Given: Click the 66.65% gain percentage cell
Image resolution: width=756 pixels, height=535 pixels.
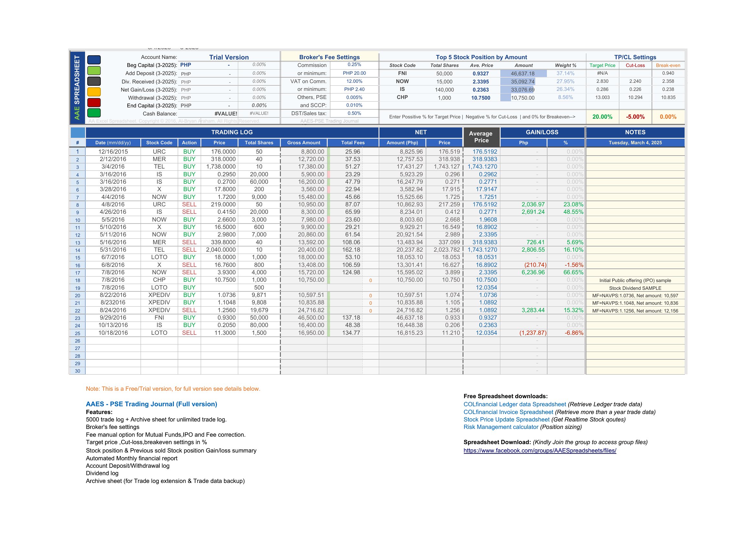Looking at the screenshot, I should coord(566,272).
